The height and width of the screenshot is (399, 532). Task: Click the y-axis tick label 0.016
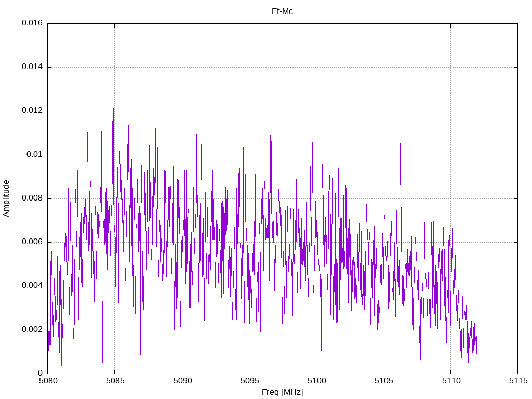pos(32,23)
